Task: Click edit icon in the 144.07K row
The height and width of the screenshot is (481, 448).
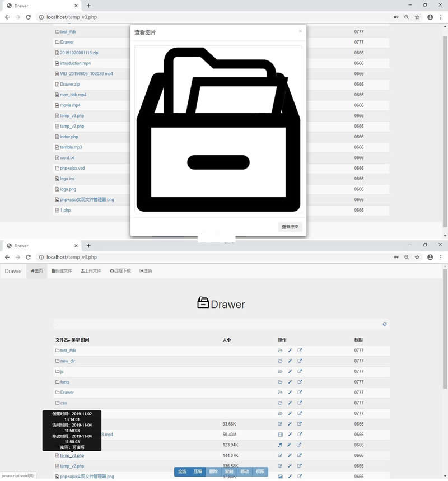Action: coord(280,455)
